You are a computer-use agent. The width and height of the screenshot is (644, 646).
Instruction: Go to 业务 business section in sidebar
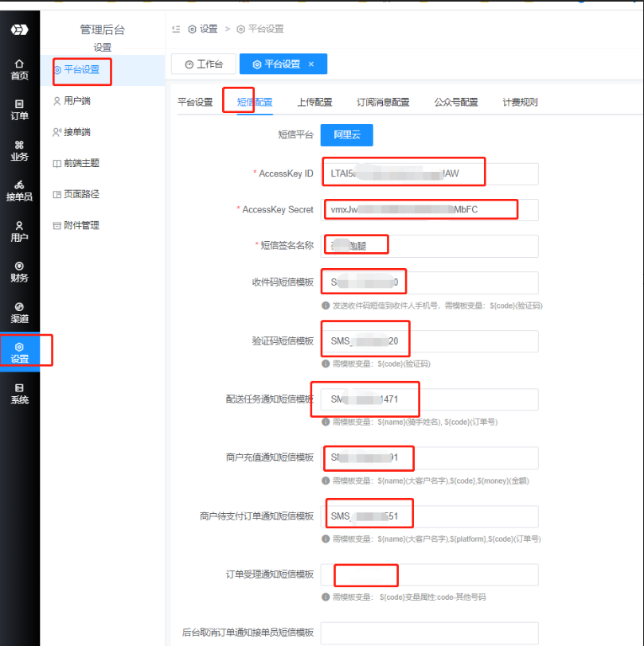coord(19,150)
